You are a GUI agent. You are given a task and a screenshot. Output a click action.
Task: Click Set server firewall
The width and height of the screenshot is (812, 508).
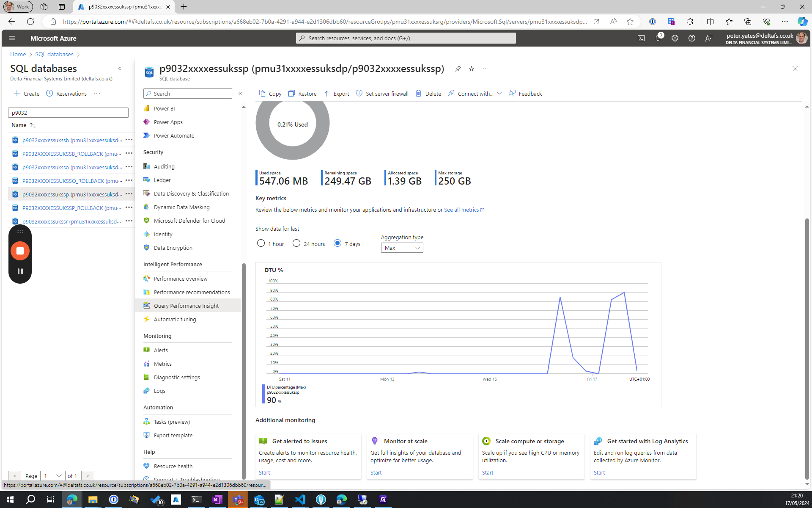[382, 94]
